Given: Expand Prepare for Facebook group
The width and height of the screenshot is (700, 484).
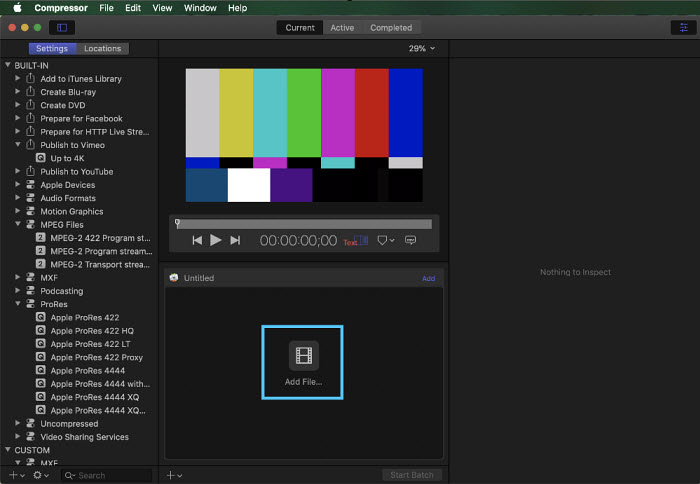Looking at the screenshot, I should coord(17,118).
